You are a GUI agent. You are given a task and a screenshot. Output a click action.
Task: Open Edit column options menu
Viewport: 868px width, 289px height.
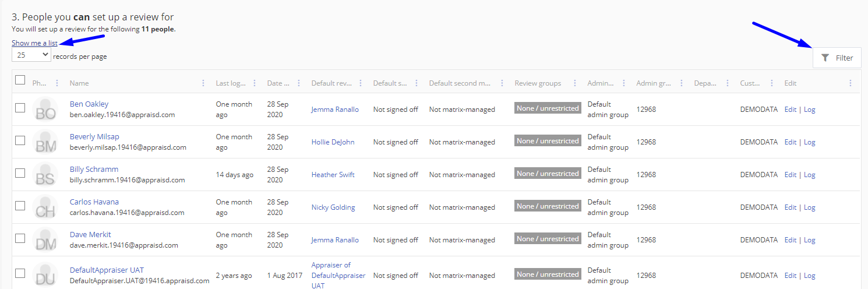851,83
